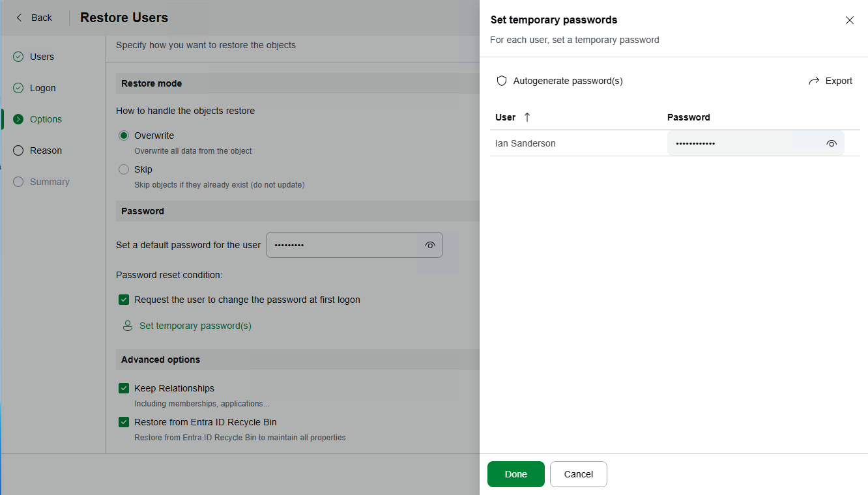This screenshot has width=868, height=495.
Task: Uncheck the Keep Relationships option
Action: tap(124, 388)
